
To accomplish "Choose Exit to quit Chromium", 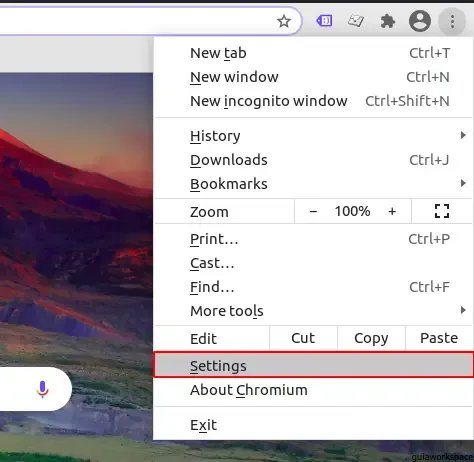I will point(313,425).
